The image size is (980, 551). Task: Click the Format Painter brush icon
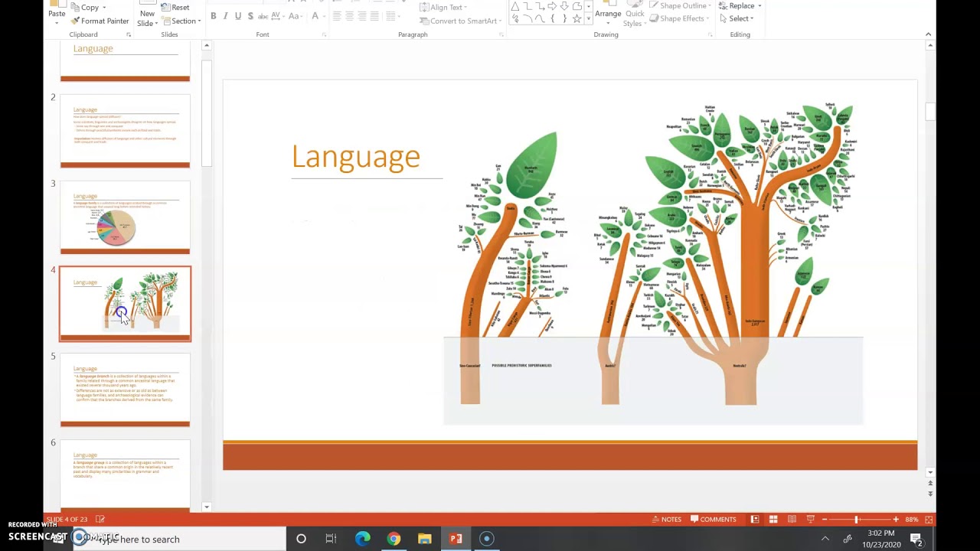click(75, 21)
